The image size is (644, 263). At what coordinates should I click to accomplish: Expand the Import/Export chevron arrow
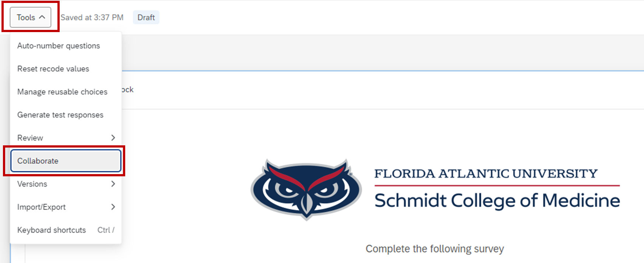pyautogui.click(x=113, y=207)
